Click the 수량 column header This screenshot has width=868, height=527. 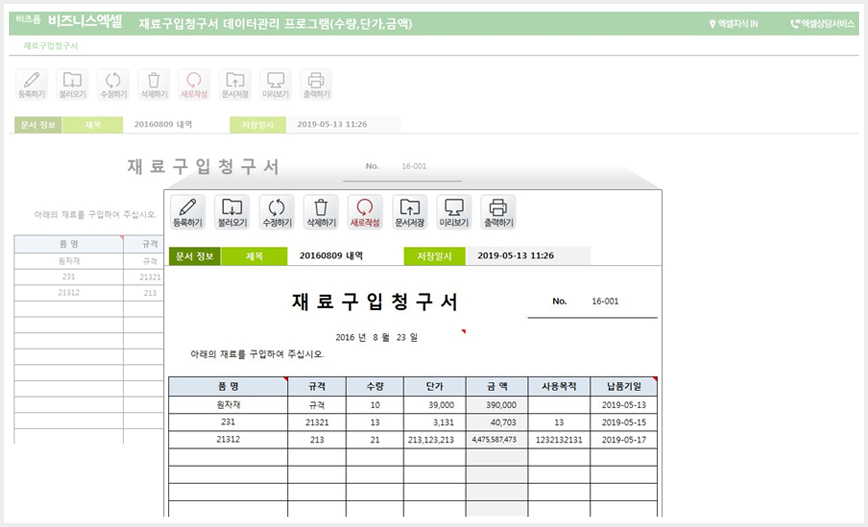[375, 386]
